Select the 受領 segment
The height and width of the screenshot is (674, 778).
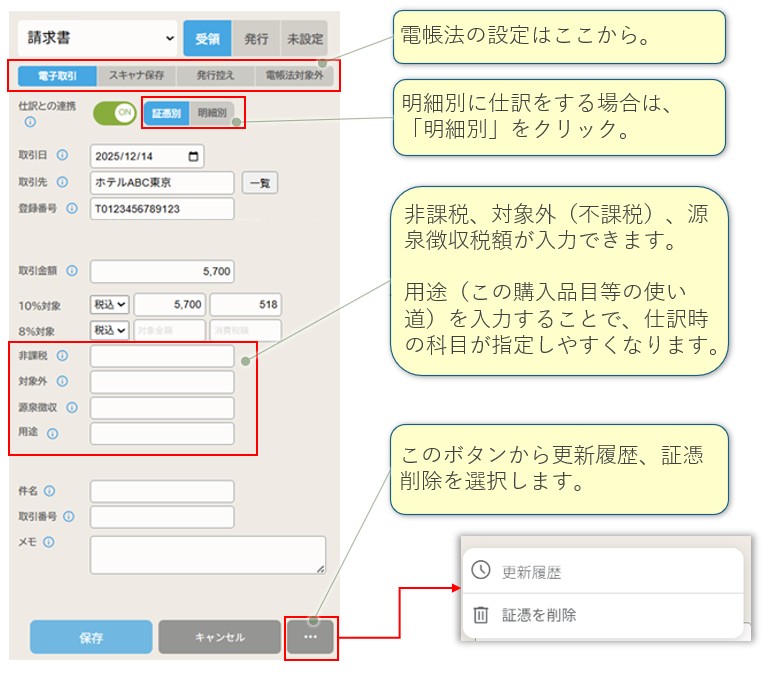[207, 38]
